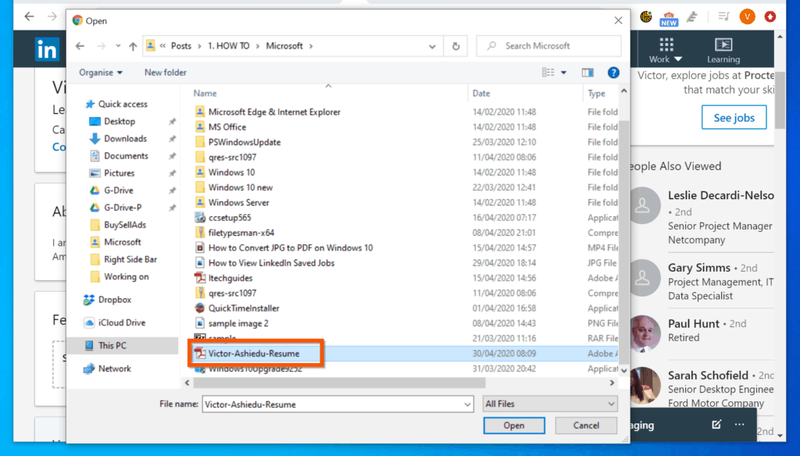Open the LinkedIn Work apps menu

point(665,50)
